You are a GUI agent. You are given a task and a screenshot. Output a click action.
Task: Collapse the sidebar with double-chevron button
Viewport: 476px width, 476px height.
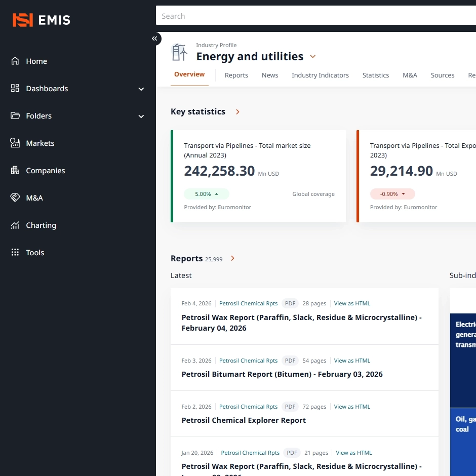pos(155,38)
